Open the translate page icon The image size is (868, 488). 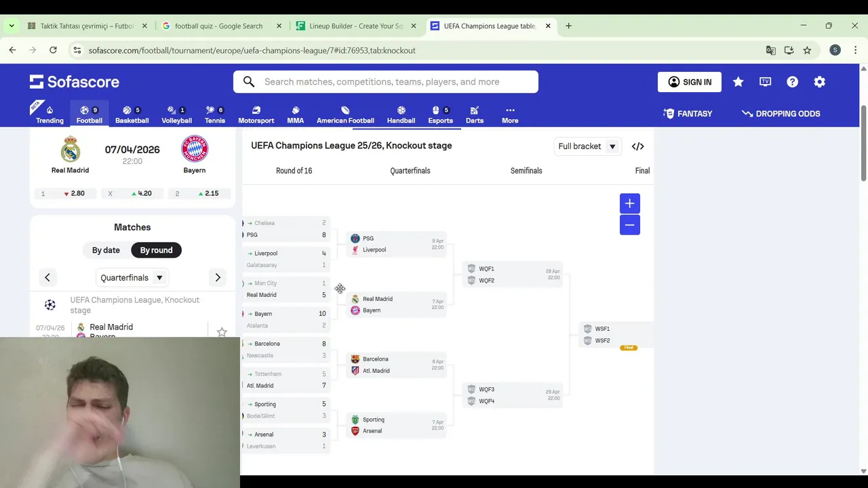coord(771,50)
